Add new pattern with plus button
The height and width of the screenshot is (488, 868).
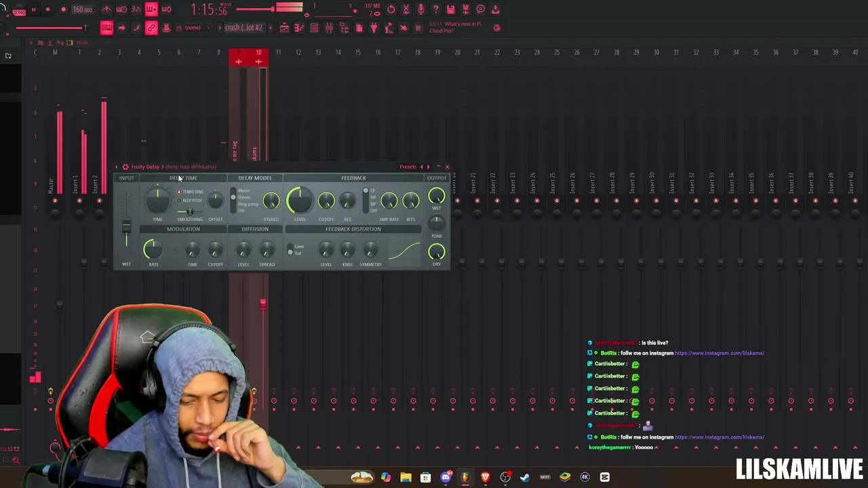271,28
